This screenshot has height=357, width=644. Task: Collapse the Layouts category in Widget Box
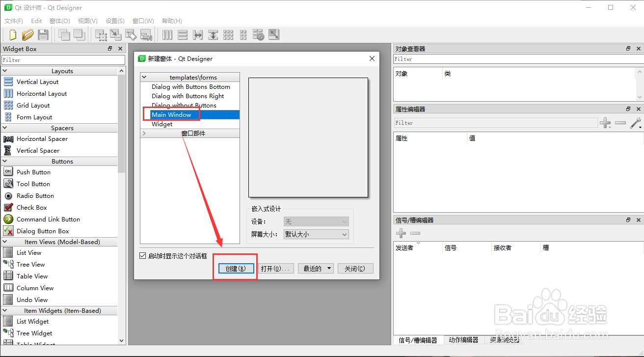[4, 71]
